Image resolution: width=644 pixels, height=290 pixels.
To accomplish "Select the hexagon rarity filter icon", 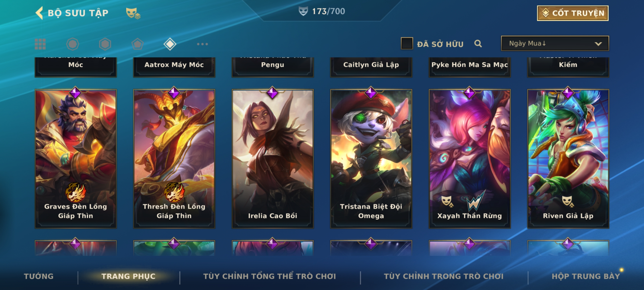I will pos(105,44).
